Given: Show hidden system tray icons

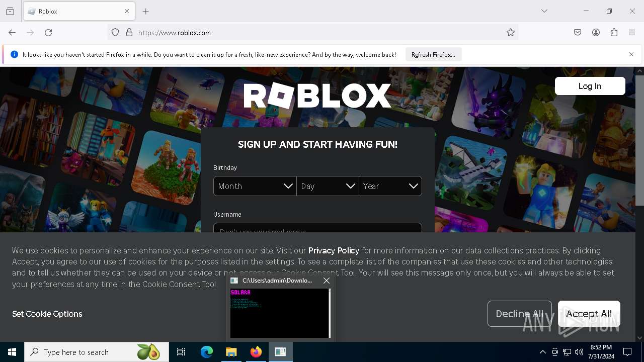Looking at the screenshot, I should tap(542, 352).
